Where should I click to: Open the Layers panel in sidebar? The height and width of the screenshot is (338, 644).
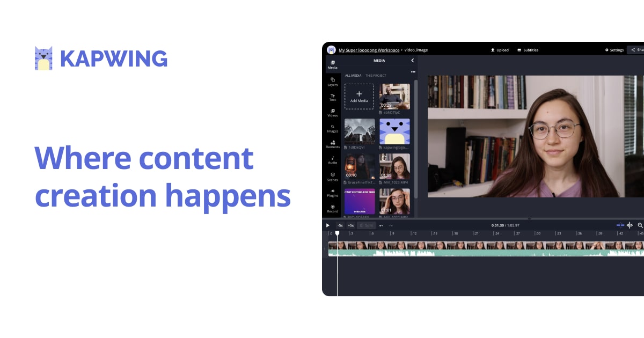coord(333,82)
